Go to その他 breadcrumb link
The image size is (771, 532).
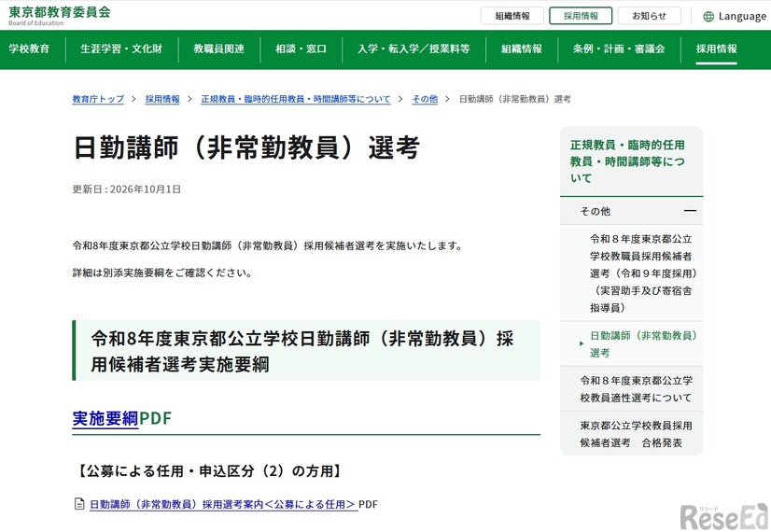425,99
